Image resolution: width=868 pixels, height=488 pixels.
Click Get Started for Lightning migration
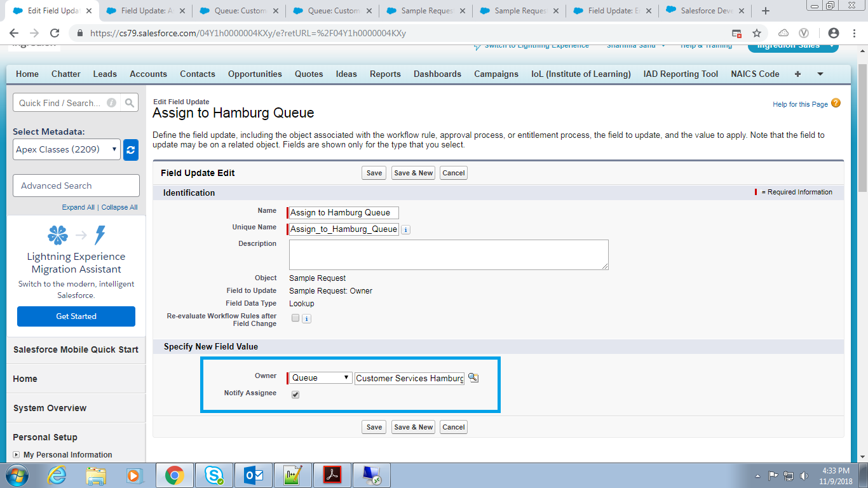pos(76,316)
